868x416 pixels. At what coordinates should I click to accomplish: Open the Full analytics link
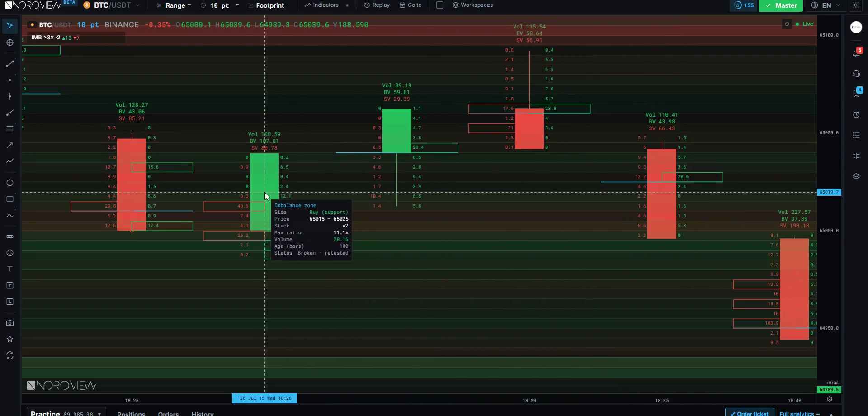tap(799, 413)
